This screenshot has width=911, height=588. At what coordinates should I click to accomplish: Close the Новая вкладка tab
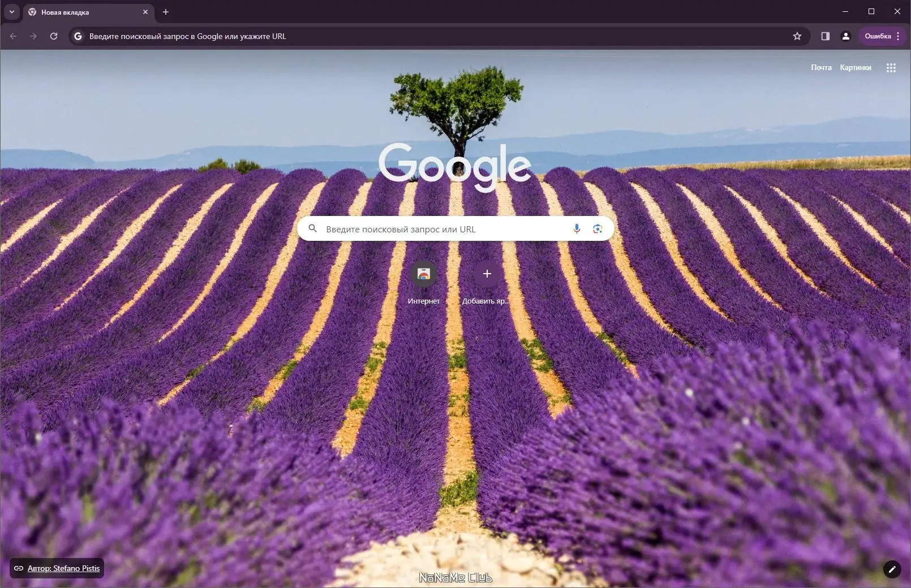coord(145,12)
